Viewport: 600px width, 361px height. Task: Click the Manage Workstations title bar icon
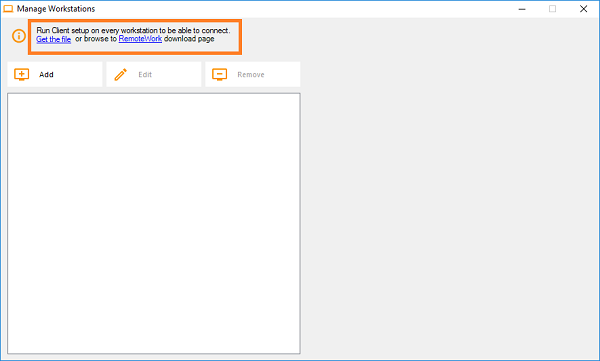tap(8, 8)
